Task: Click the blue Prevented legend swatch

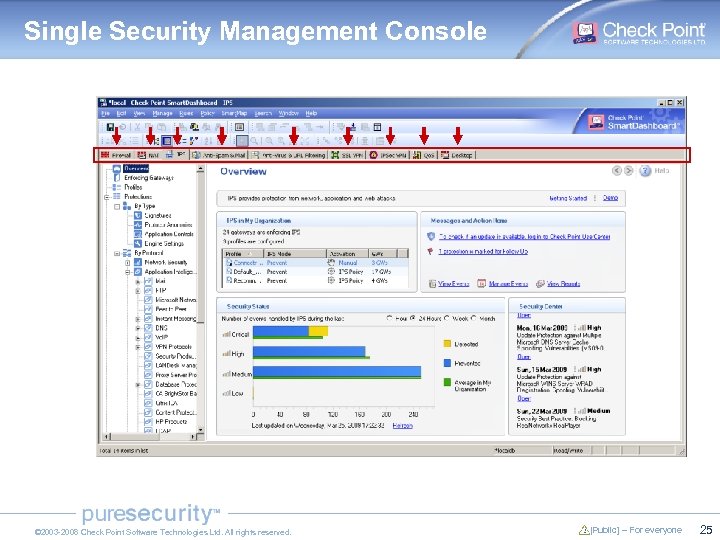Action: [x=447, y=363]
